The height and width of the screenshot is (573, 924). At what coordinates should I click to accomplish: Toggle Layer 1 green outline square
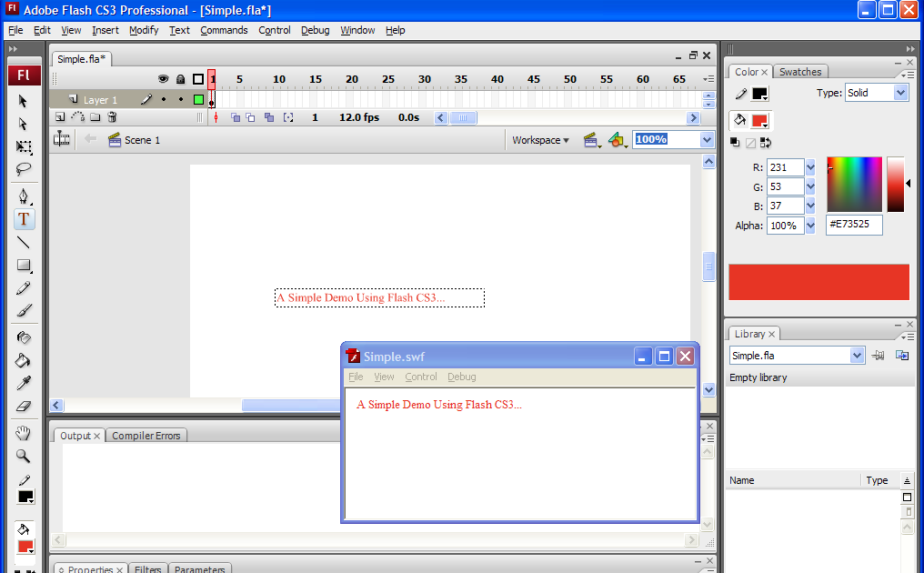[198, 100]
